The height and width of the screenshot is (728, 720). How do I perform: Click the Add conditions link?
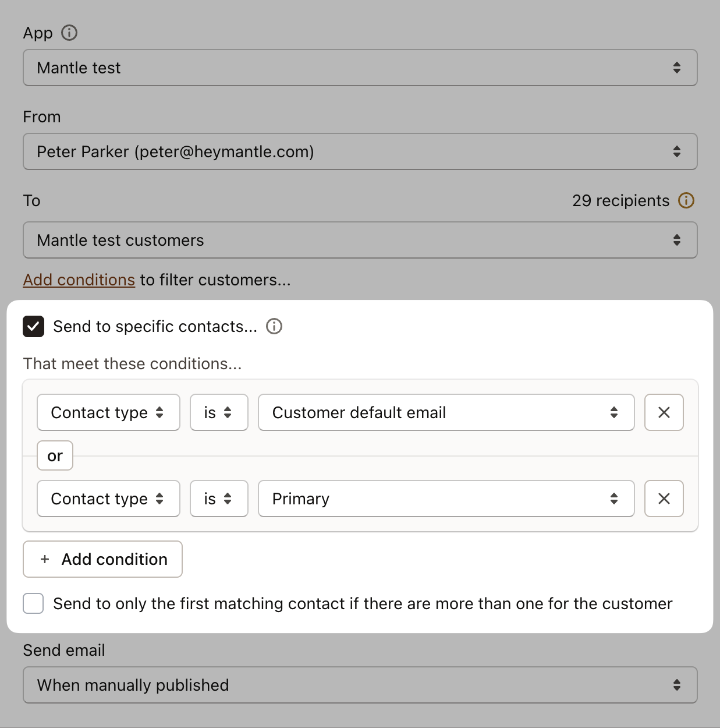coord(79,280)
